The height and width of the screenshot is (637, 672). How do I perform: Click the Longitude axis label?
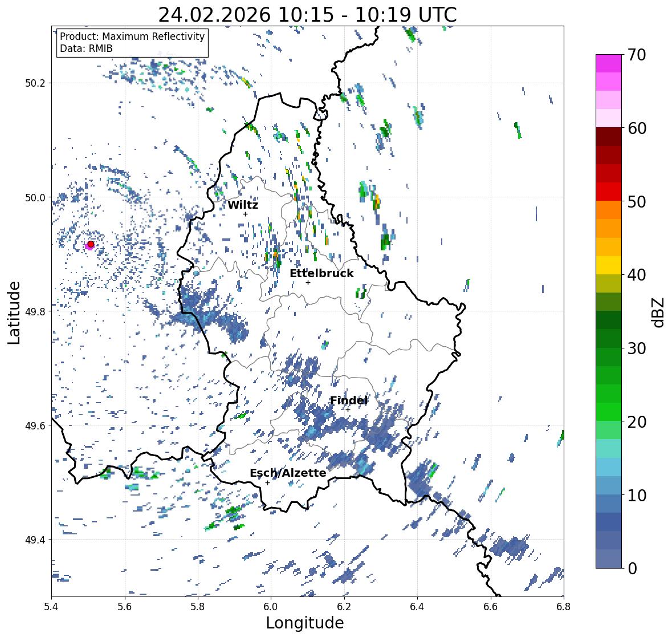pos(305,622)
